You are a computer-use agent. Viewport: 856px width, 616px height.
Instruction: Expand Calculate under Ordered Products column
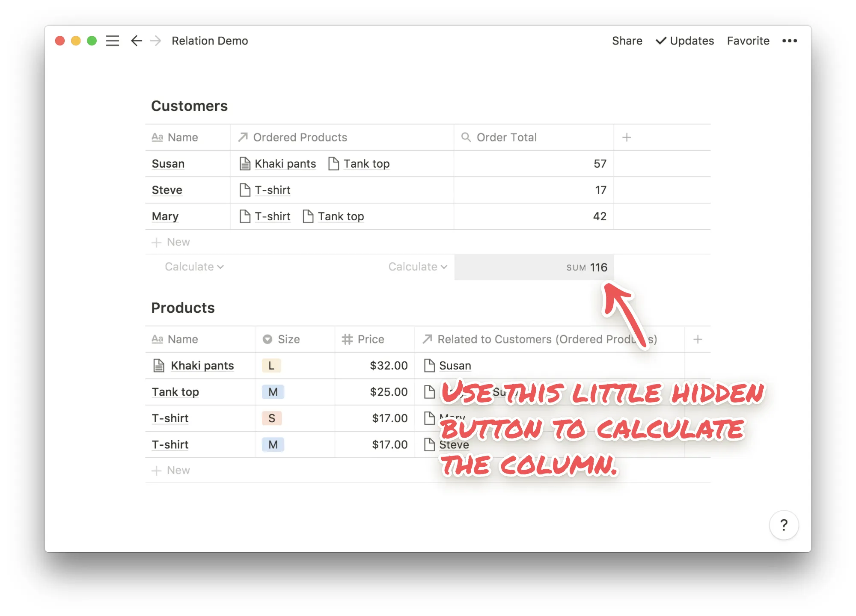coord(418,267)
